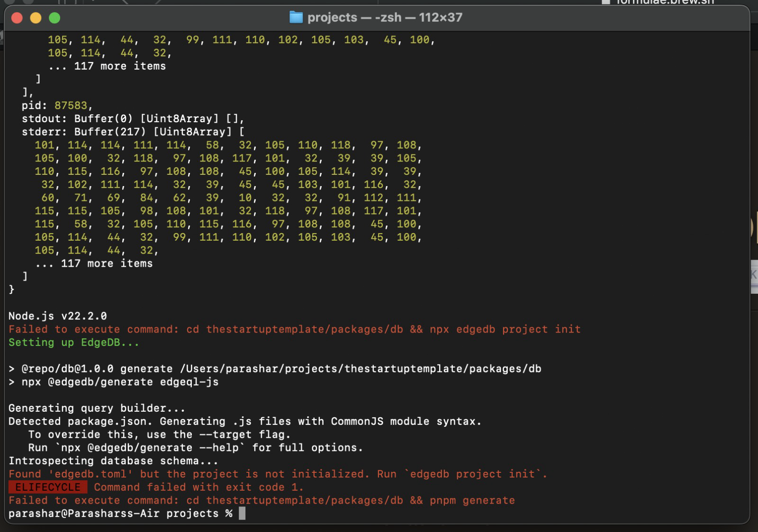Image resolution: width=758 pixels, height=532 pixels.
Task: Close the terminal window with red button
Action: click(x=17, y=18)
